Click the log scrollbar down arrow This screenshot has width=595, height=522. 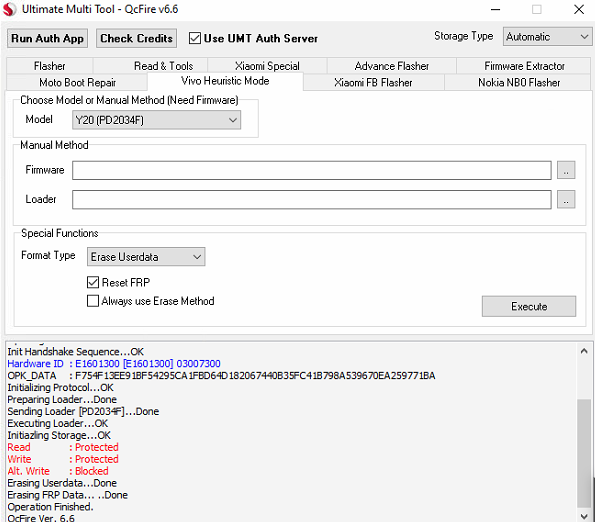click(584, 516)
